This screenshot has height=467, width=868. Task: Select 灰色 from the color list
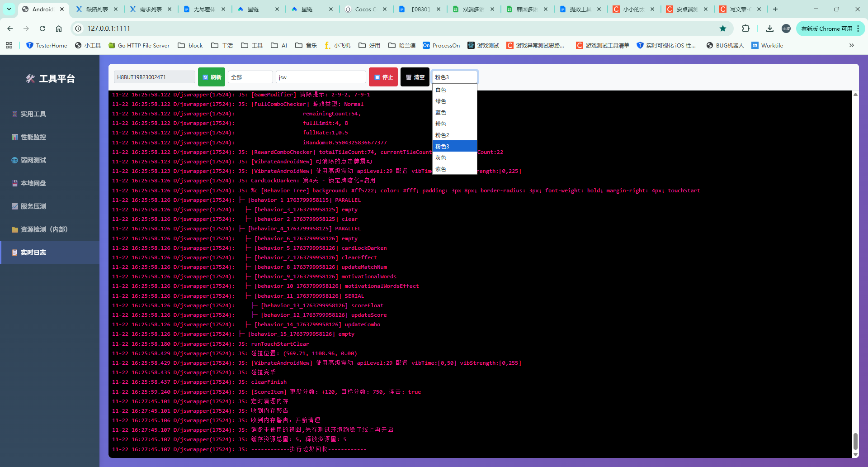point(441,157)
